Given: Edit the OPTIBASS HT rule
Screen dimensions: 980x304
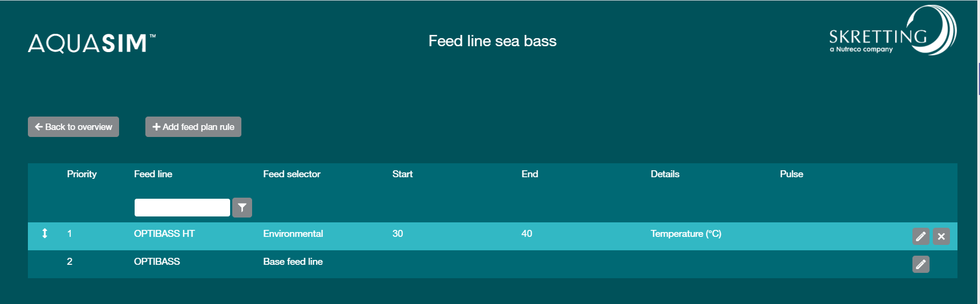Looking at the screenshot, I should pos(920,236).
